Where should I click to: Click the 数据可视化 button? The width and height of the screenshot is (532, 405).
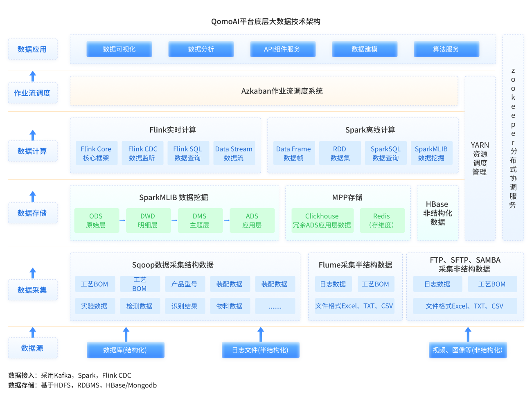[x=119, y=49]
